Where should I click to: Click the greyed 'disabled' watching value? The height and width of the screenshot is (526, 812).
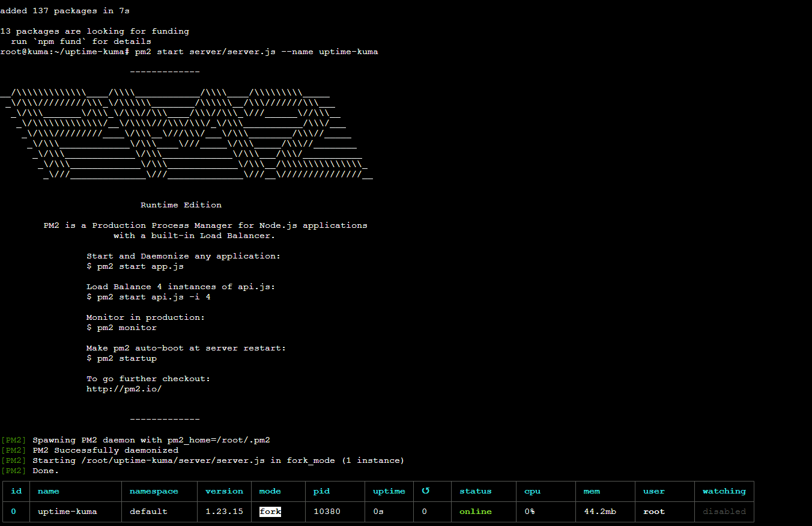[724, 512]
